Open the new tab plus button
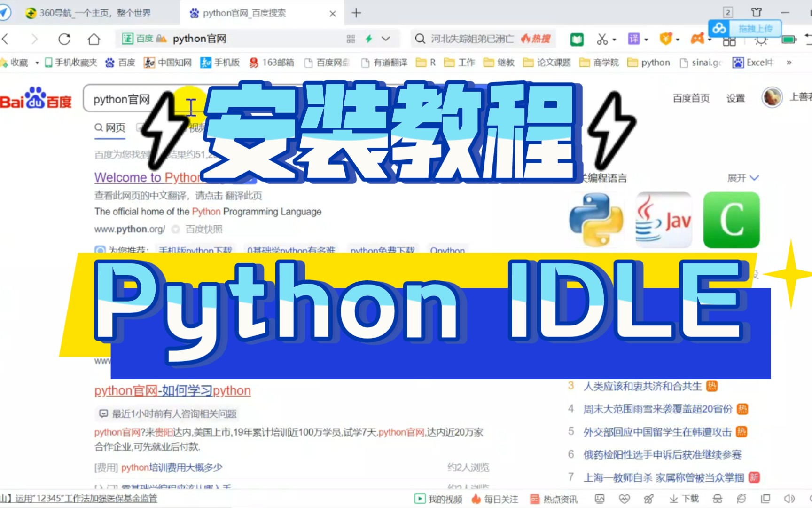This screenshot has height=508, width=812. pos(356,13)
